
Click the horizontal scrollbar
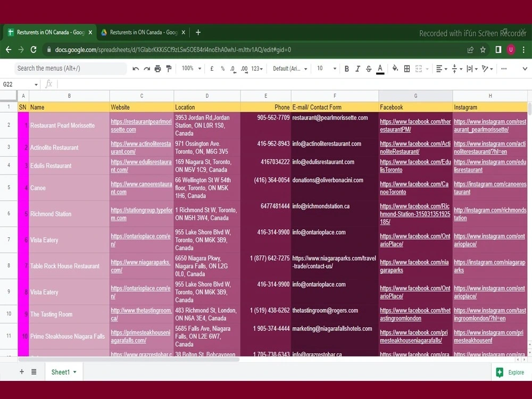point(129,359)
